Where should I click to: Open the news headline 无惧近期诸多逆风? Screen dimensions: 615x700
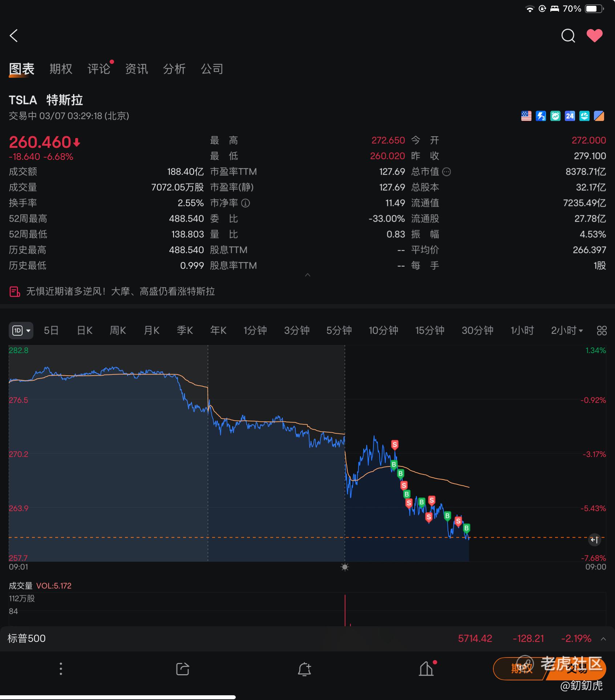point(121,291)
